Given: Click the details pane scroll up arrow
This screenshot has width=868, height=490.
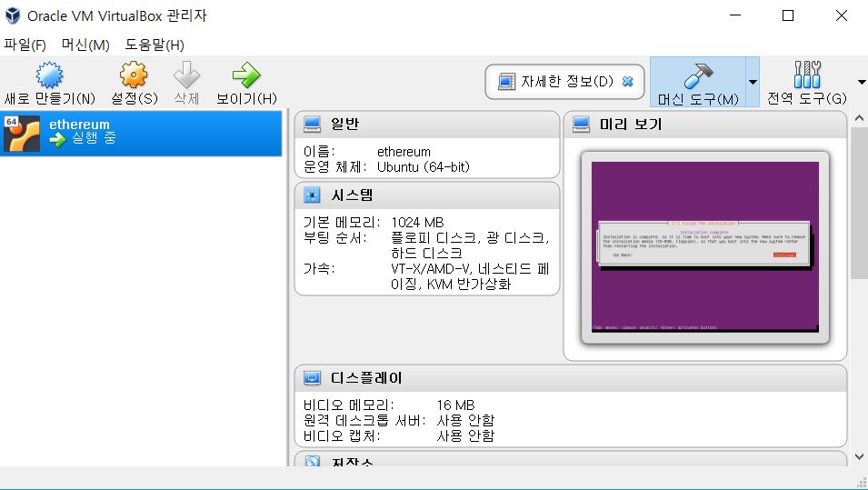Looking at the screenshot, I should pyautogui.click(x=859, y=118).
